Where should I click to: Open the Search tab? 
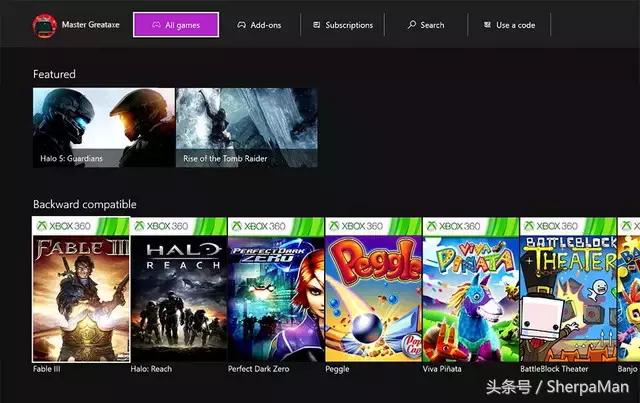pos(426,25)
